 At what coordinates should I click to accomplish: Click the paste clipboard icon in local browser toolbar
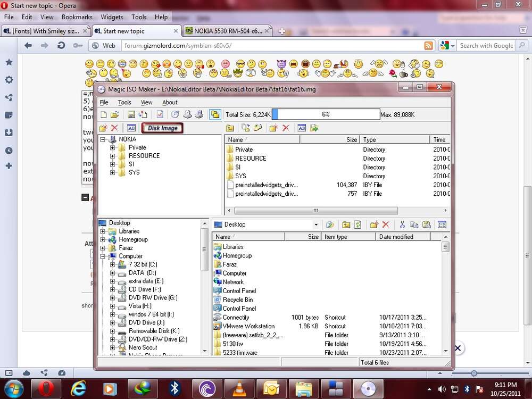pos(427,225)
